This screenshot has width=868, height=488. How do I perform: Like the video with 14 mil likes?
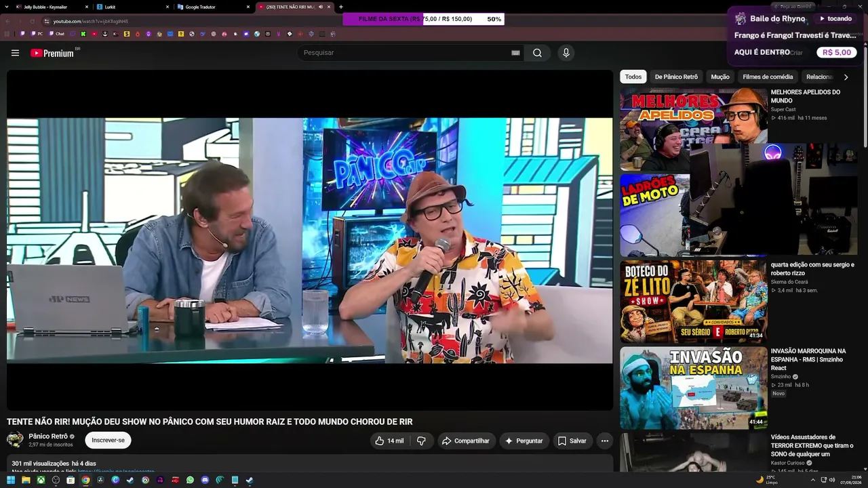[x=389, y=441]
